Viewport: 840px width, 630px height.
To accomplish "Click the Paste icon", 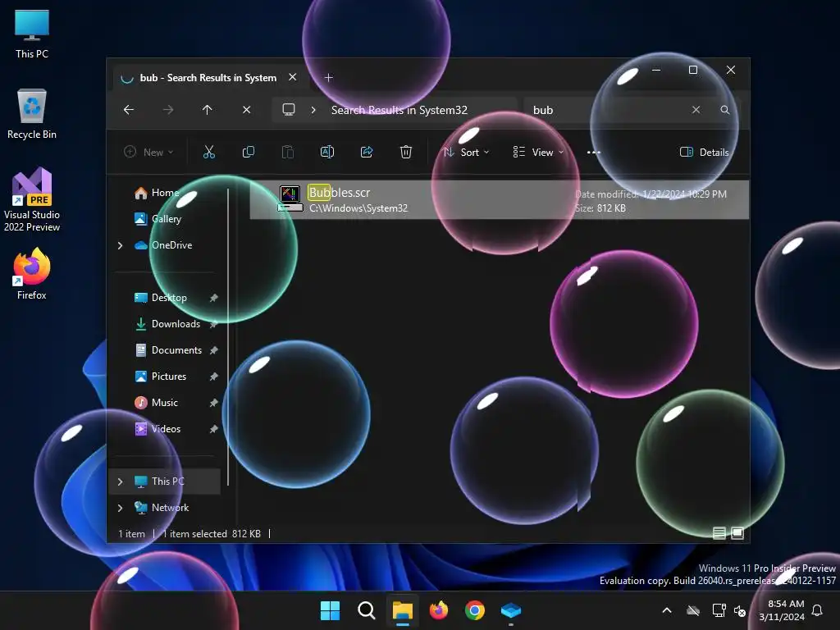I will [x=288, y=152].
